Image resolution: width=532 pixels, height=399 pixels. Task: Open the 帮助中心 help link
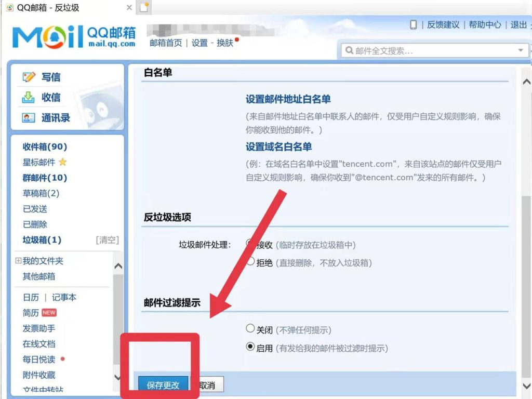(x=485, y=25)
